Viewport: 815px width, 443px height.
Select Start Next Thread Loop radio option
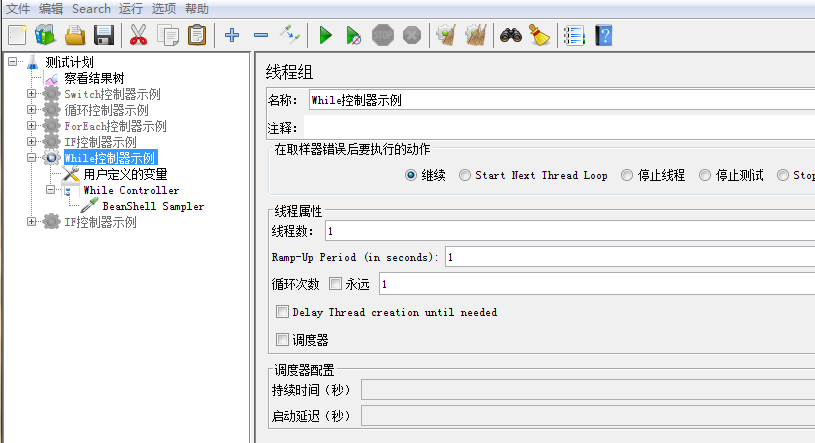coord(465,175)
